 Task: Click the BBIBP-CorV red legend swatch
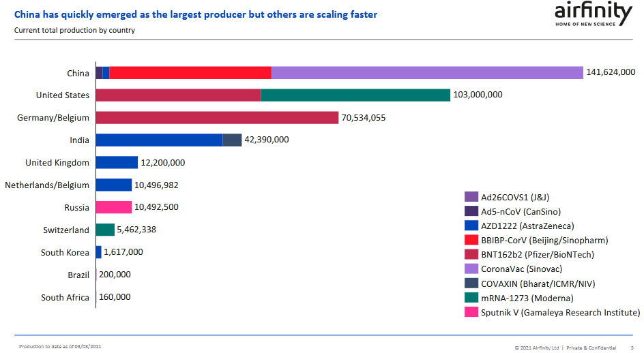click(471, 240)
